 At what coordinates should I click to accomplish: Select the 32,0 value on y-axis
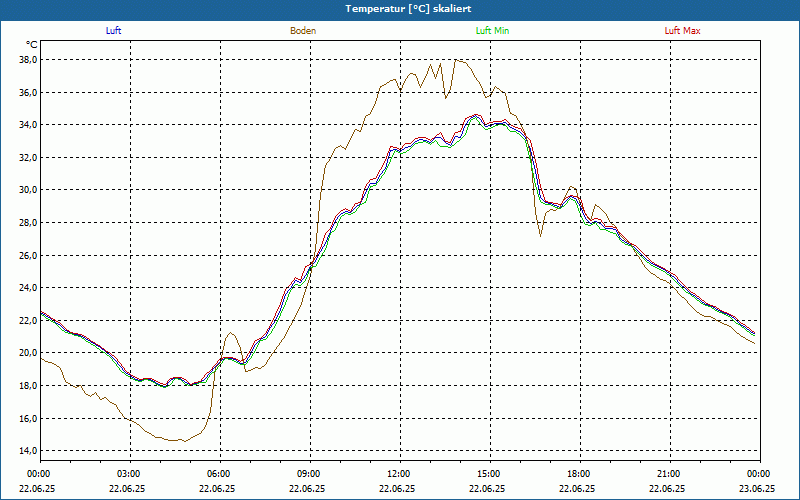pyautogui.click(x=28, y=158)
